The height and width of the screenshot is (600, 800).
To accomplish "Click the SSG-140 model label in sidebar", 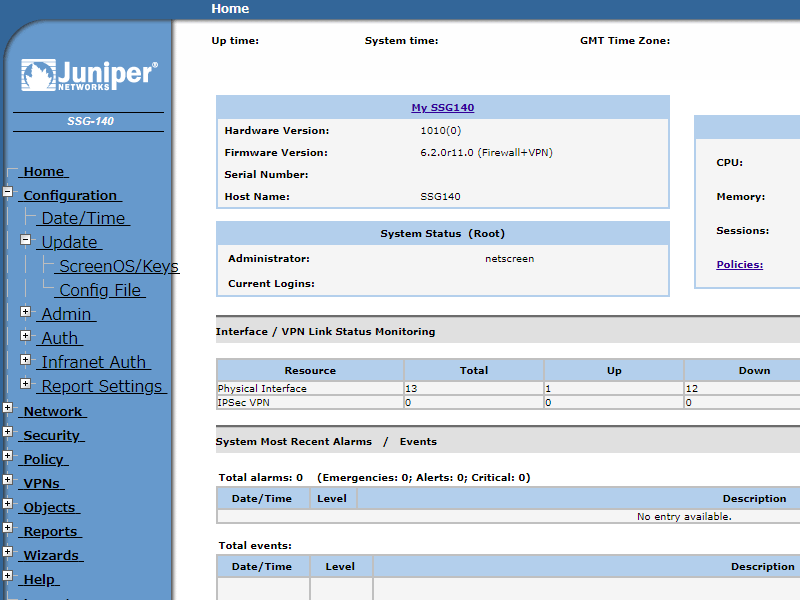I will 90,121.
